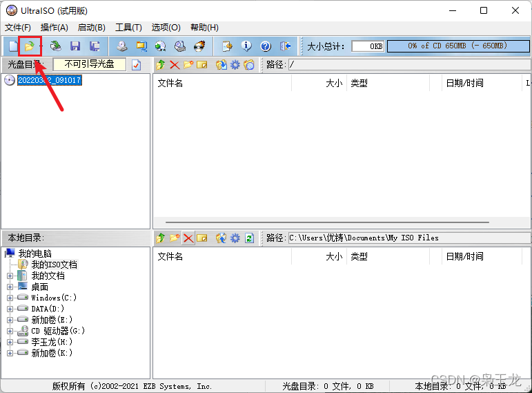This screenshot has height=393, width=532.
Task: Open the 选项(O) menu
Action: [x=166, y=28]
